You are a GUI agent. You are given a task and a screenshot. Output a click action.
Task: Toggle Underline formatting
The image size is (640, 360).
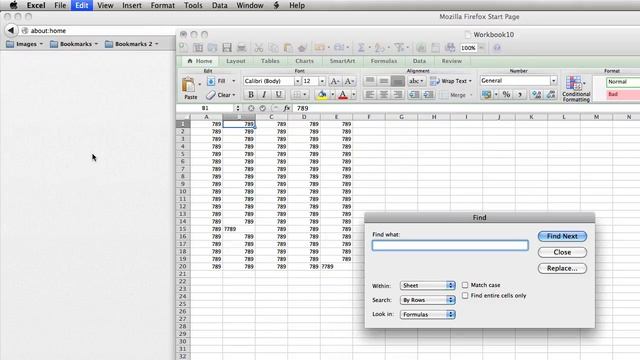(278, 95)
